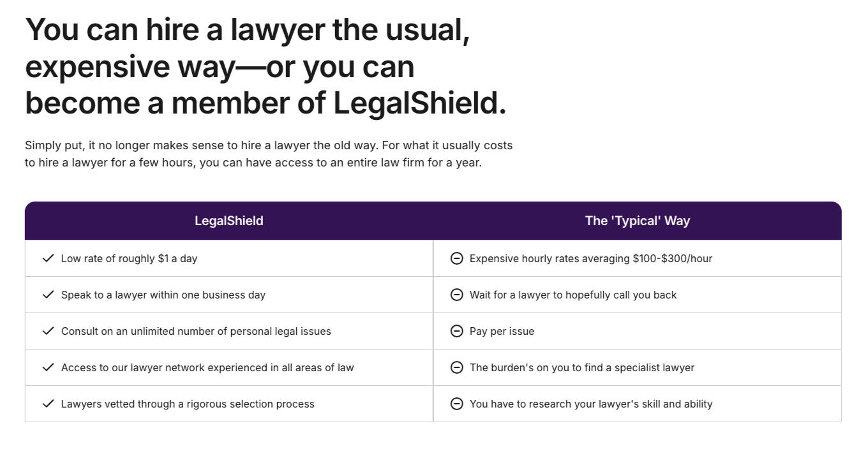This screenshot has height=449, width=868.
Task: Click minus circle icon beside "Expensive hourly rates"
Action: [456, 258]
